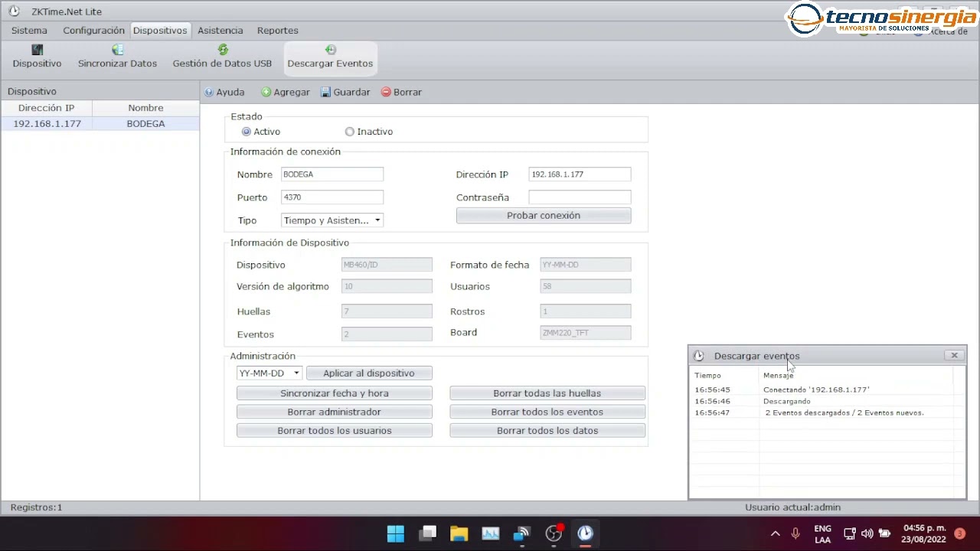
Task: Select the 192.168.1.177 cell in device list
Action: click(47, 123)
